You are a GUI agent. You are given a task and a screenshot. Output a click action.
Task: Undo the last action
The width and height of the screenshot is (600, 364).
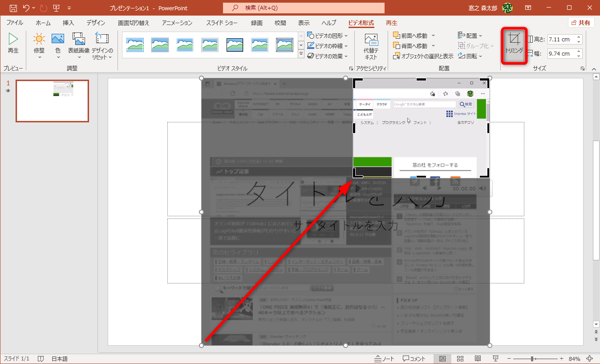click(x=26, y=8)
